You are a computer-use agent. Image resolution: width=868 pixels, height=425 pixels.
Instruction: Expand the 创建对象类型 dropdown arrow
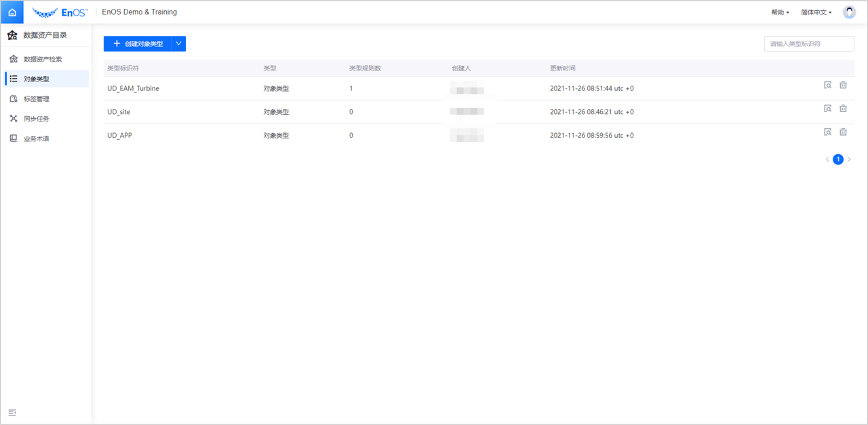pyautogui.click(x=178, y=43)
